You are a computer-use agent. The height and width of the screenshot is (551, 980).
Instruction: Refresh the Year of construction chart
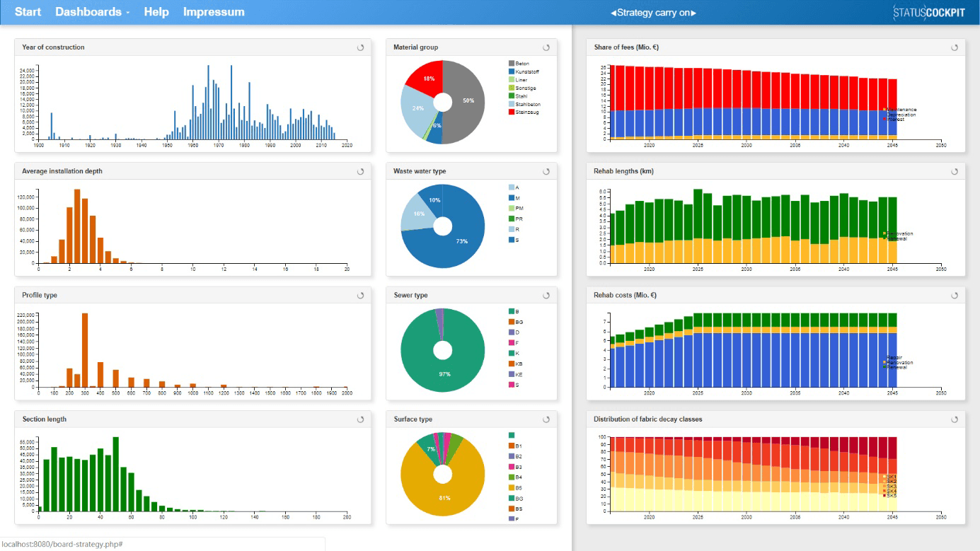click(360, 47)
